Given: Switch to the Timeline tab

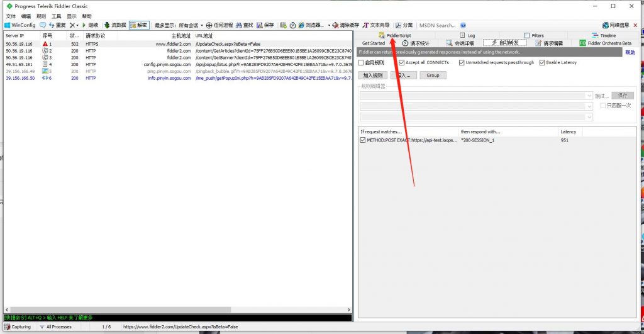Looking at the screenshot, I should [x=604, y=35].
